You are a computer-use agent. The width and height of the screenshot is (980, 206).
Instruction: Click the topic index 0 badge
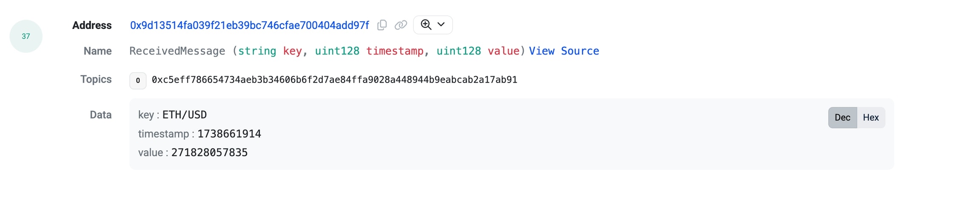138,80
